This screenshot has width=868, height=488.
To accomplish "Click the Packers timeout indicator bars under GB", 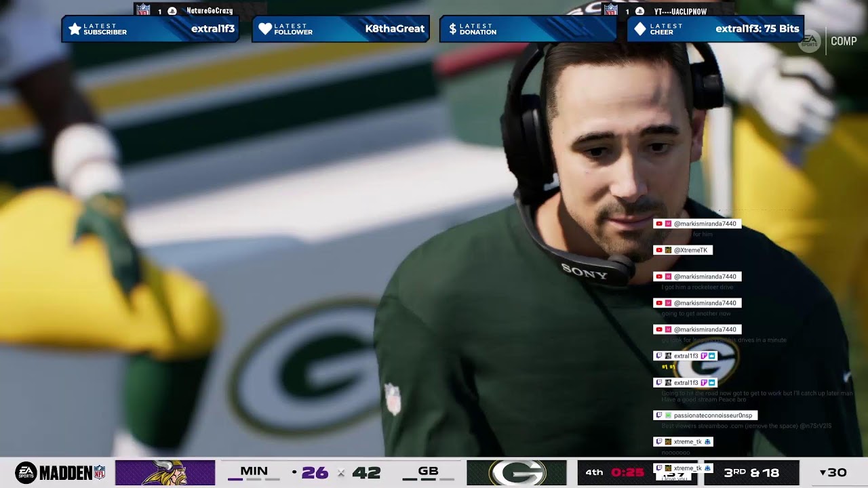I will click(428, 479).
